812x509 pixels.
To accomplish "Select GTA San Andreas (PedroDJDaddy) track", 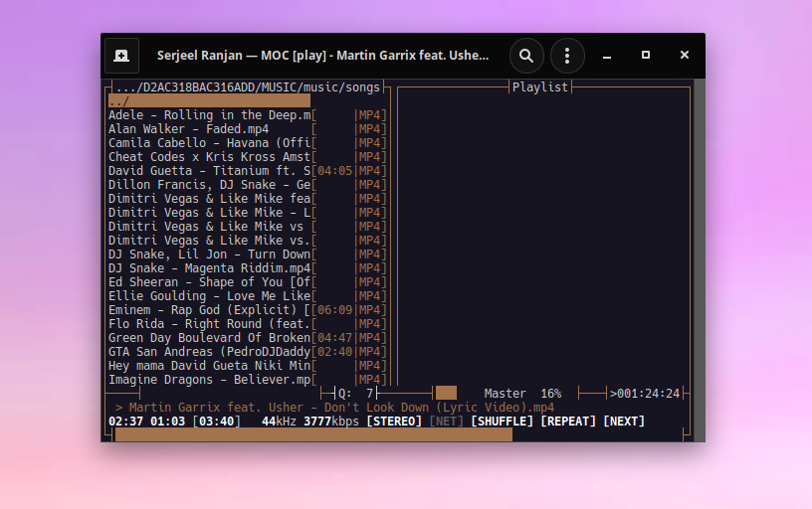I will [x=209, y=352].
